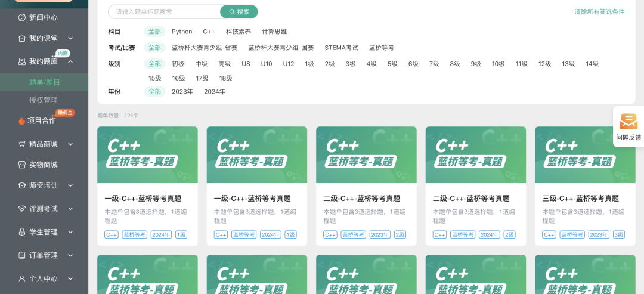Select 全部 in the 科目 filter row

pyautogui.click(x=154, y=32)
